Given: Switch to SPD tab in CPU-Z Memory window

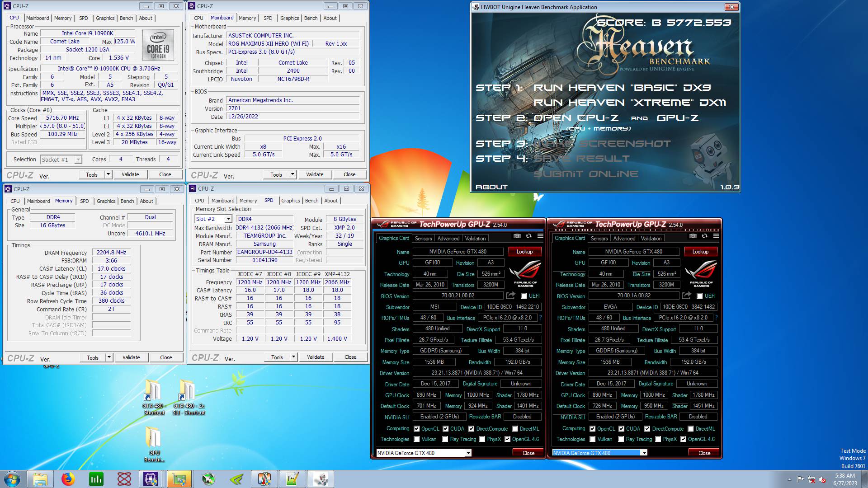Looking at the screenshot, I should [x=85, y=201].
